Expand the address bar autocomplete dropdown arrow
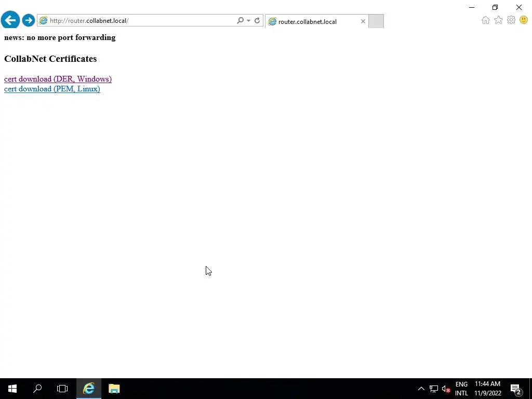The width and height of the screenshot is (532, 399). click(x=248, y=21)
